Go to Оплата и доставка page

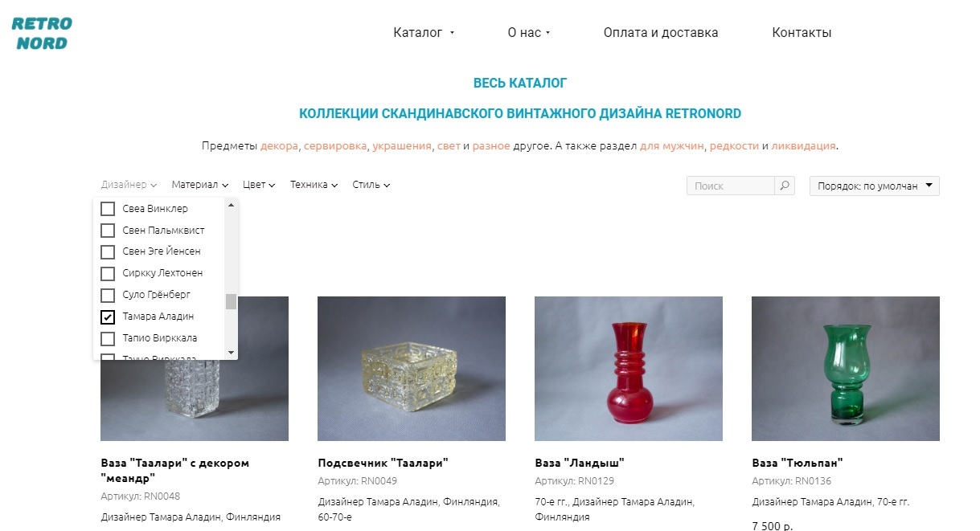coord(661,33)
